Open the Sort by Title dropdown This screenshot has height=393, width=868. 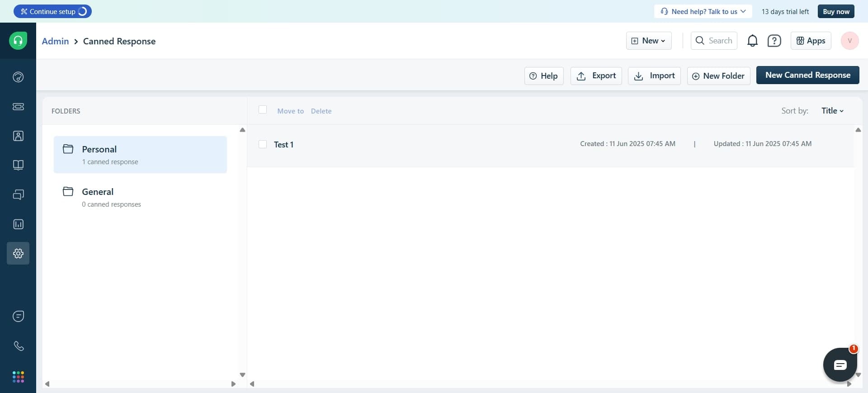point(832,111)
